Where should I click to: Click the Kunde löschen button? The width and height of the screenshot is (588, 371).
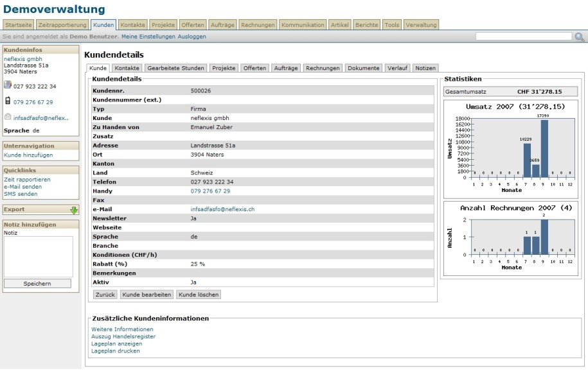(x=199, y=295)
